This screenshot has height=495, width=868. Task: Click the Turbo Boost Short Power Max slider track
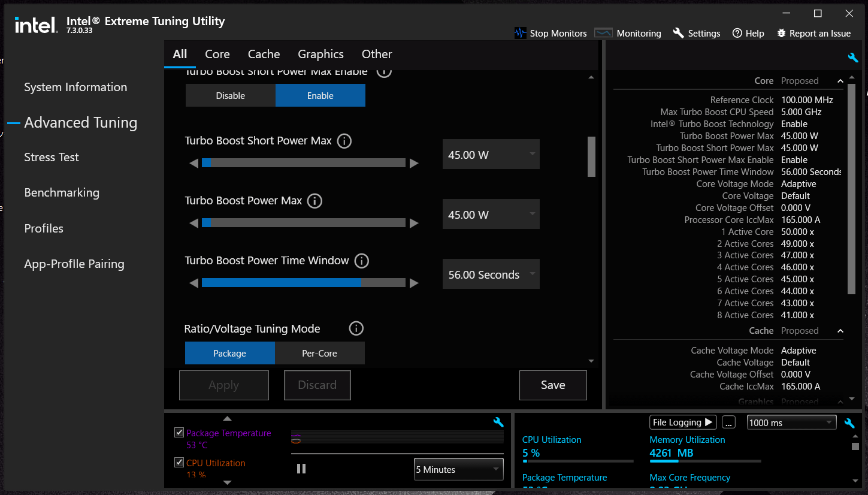(x=304, y=163)
